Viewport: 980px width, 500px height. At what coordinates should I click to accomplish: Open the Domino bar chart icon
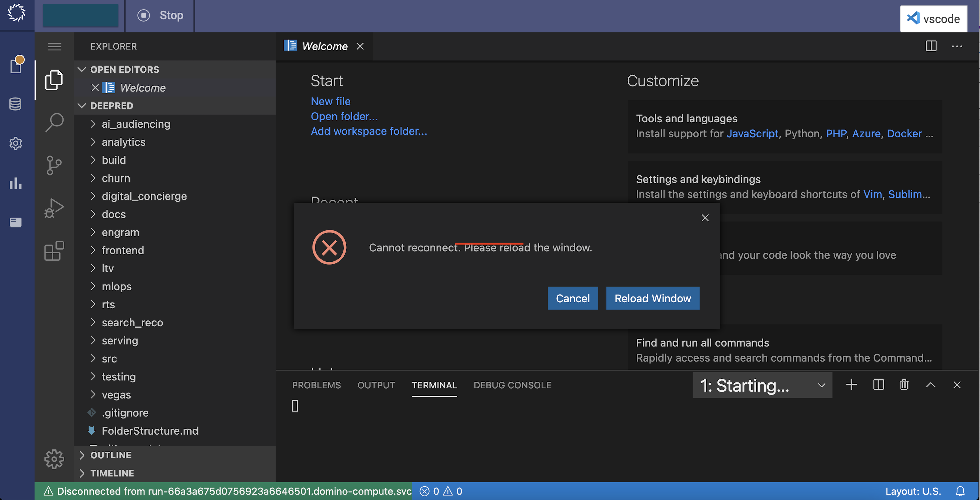point(16,183)
